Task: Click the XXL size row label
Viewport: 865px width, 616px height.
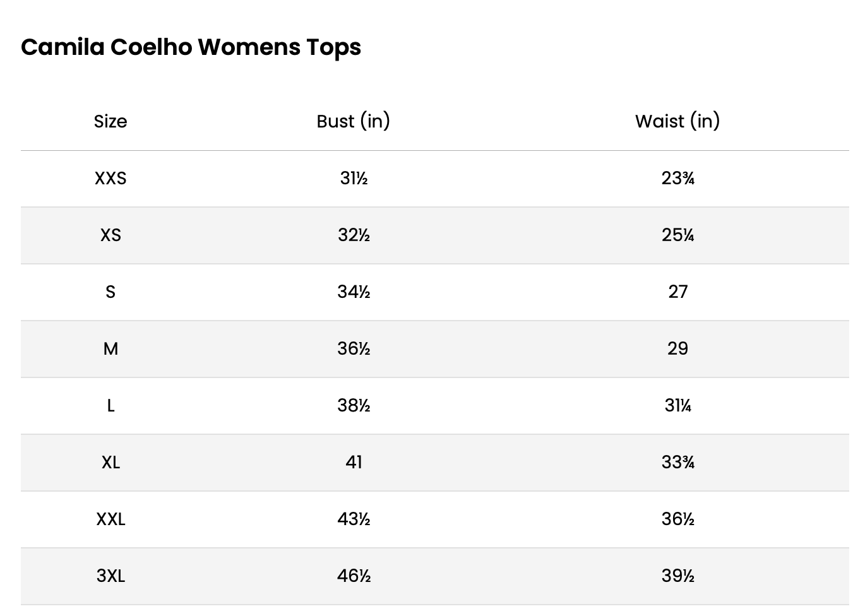Action: coord(110,519)
